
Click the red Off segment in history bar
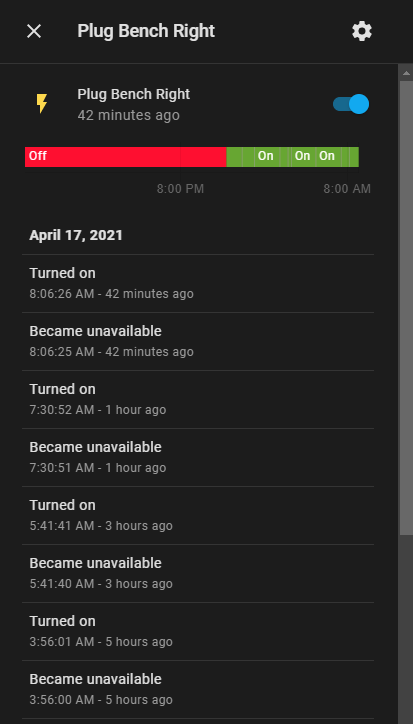coord(125,157)
